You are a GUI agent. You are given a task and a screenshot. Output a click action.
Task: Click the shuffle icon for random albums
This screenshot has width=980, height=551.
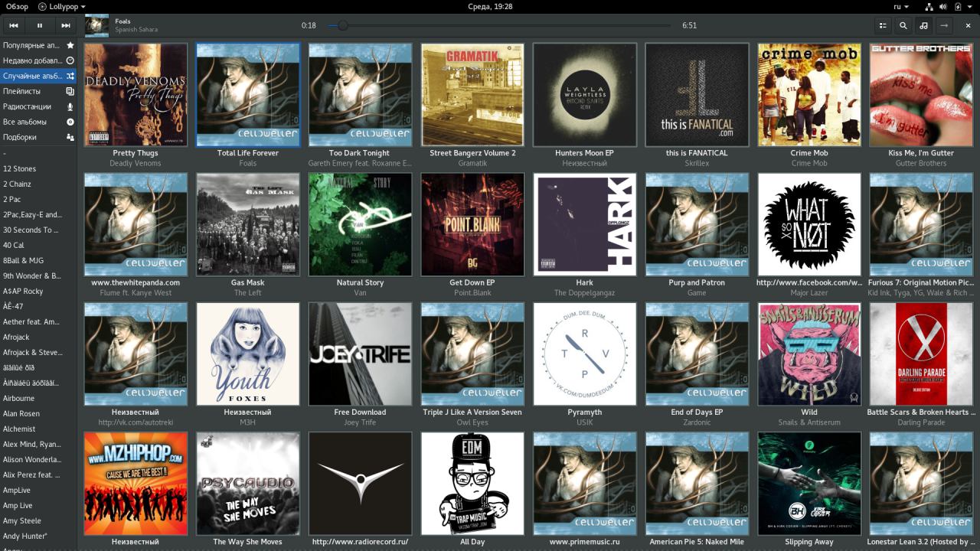point(70,76)
